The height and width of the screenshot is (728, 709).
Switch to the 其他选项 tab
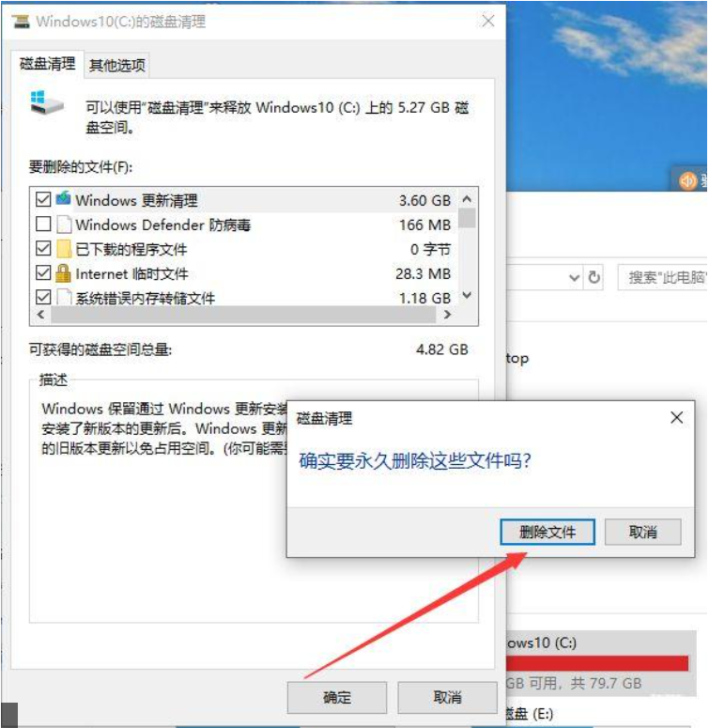[117, 65]
